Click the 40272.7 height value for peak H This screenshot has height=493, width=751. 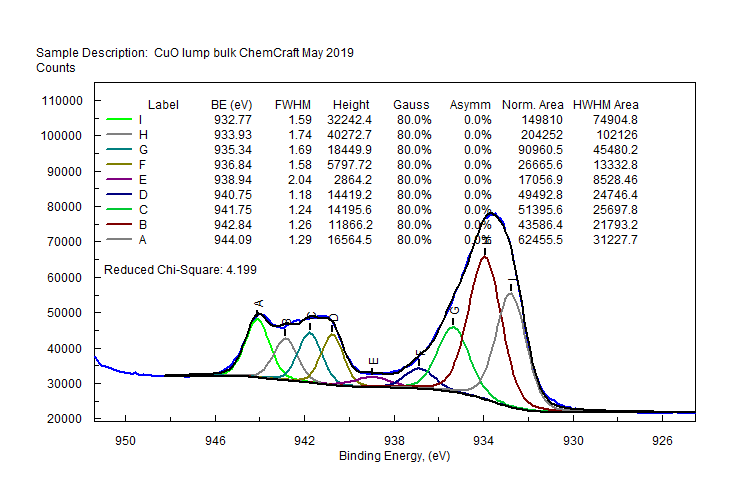tap(351, 135)
